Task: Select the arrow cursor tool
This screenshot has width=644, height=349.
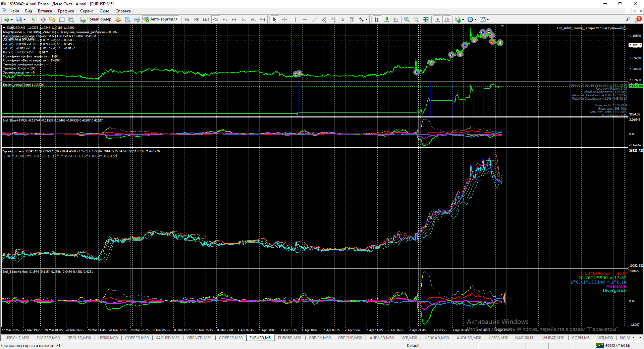Action: (x=275, y=19)
